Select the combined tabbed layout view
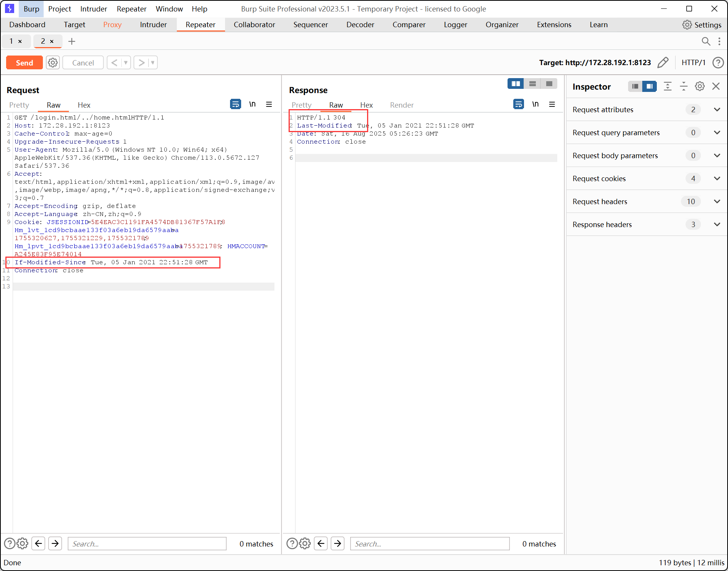The width and height of the screenshot is (728, 571). [x=549, y=83]
